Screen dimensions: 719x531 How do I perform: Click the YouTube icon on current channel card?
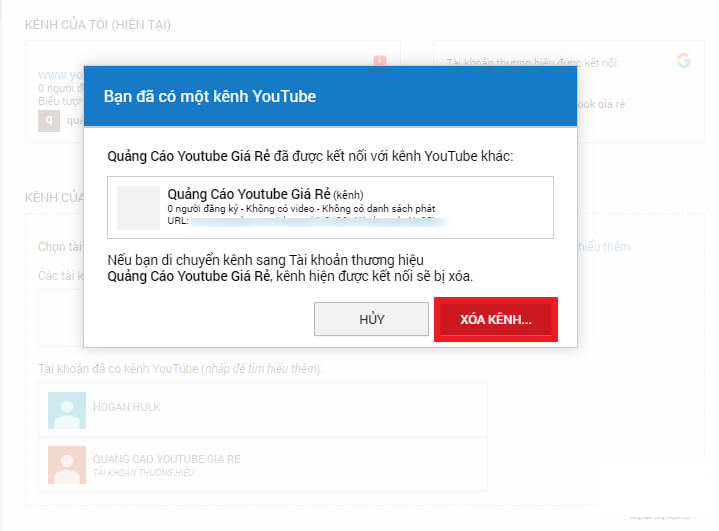click(380, 61)
